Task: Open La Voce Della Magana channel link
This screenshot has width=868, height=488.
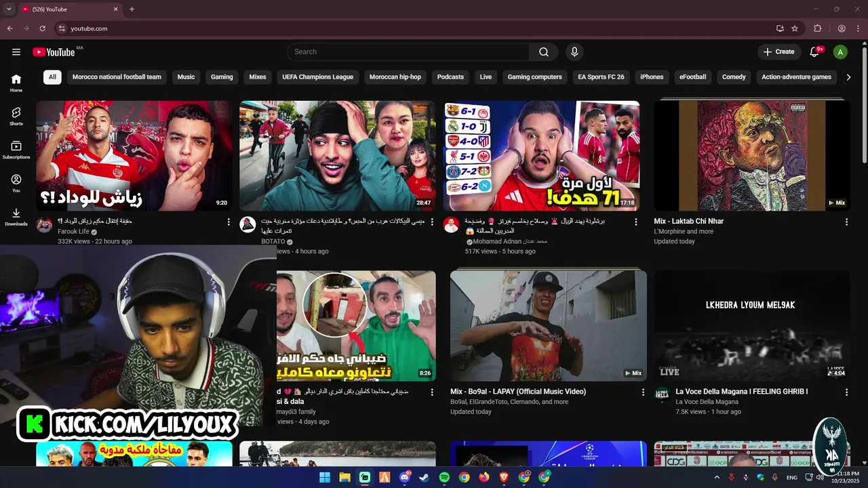Action: tap(707, 402)
